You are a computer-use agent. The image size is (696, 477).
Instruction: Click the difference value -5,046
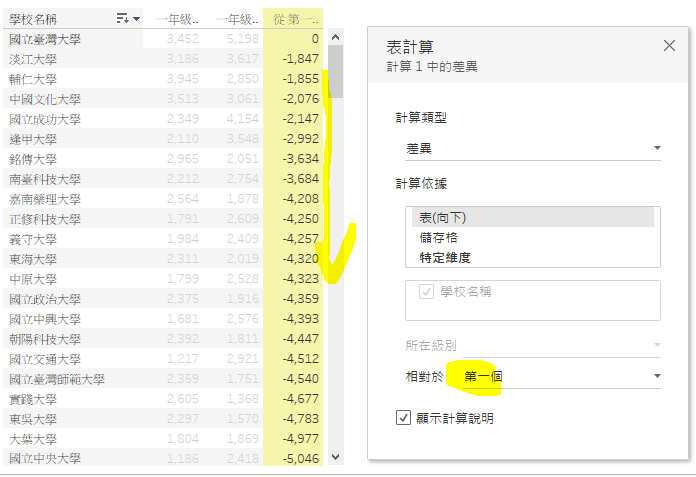point(301,458)
